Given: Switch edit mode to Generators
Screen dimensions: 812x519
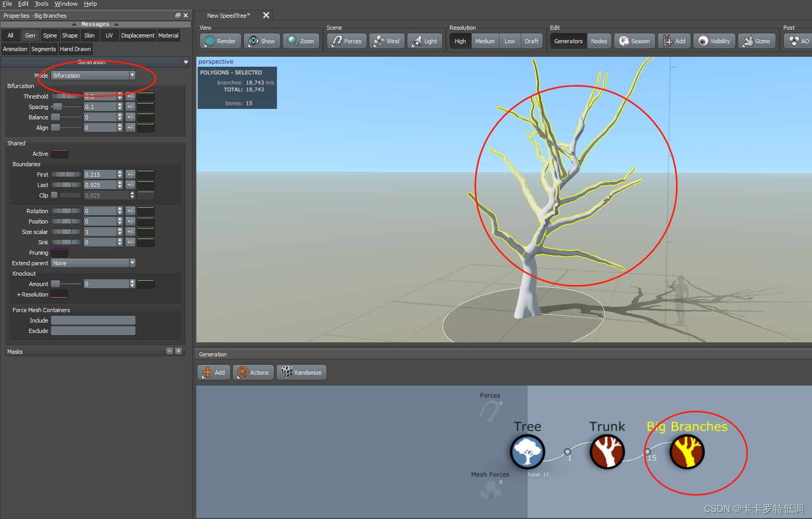Looking at the screenshot, I should 568,41.
